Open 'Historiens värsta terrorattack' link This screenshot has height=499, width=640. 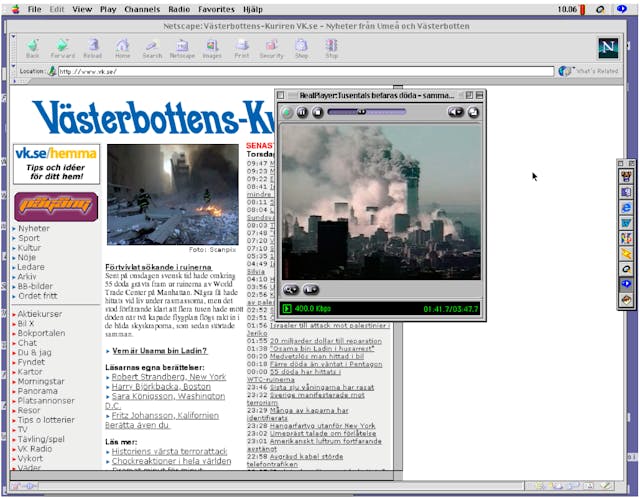pos(169,451)
